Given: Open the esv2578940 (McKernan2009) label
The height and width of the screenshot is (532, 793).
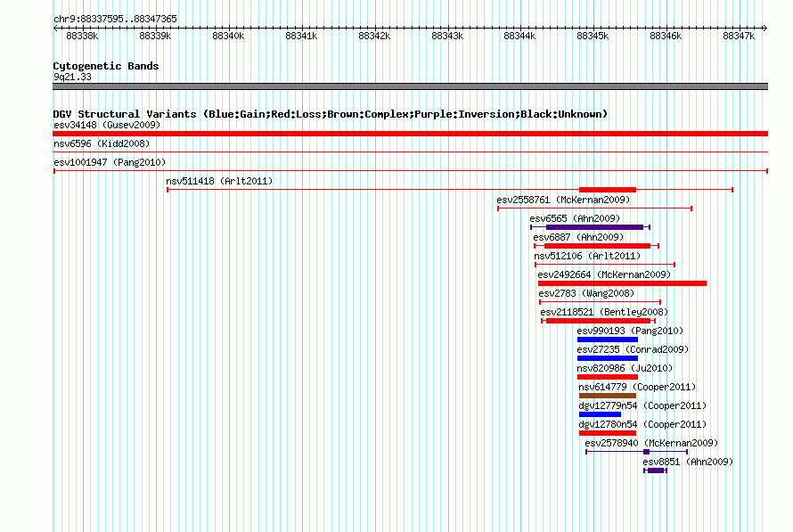Looking at the screenshot, I should pos(651,443).
